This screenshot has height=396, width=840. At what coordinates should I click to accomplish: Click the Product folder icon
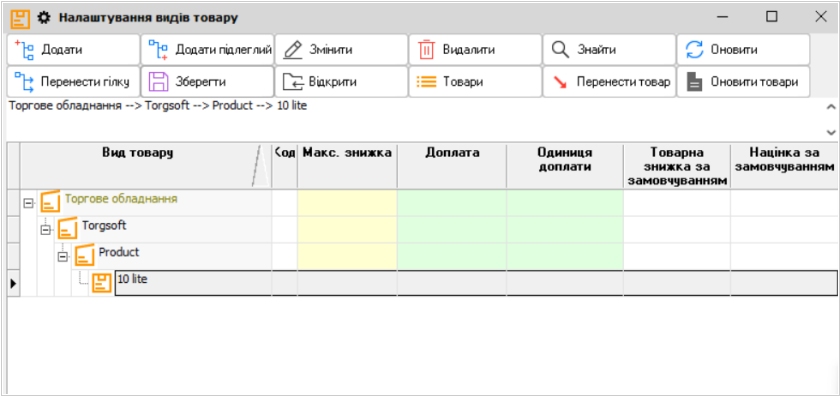[84, 255]
